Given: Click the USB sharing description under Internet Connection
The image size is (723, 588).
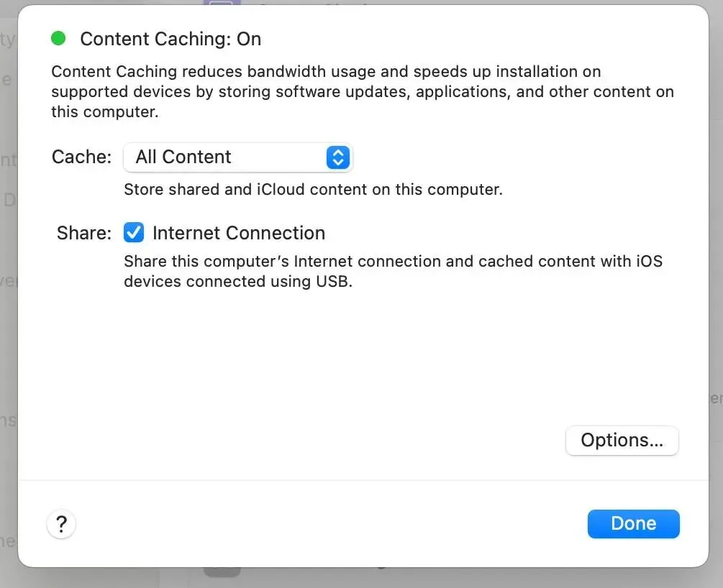Looking at the screenshot, I should point(392,271).
